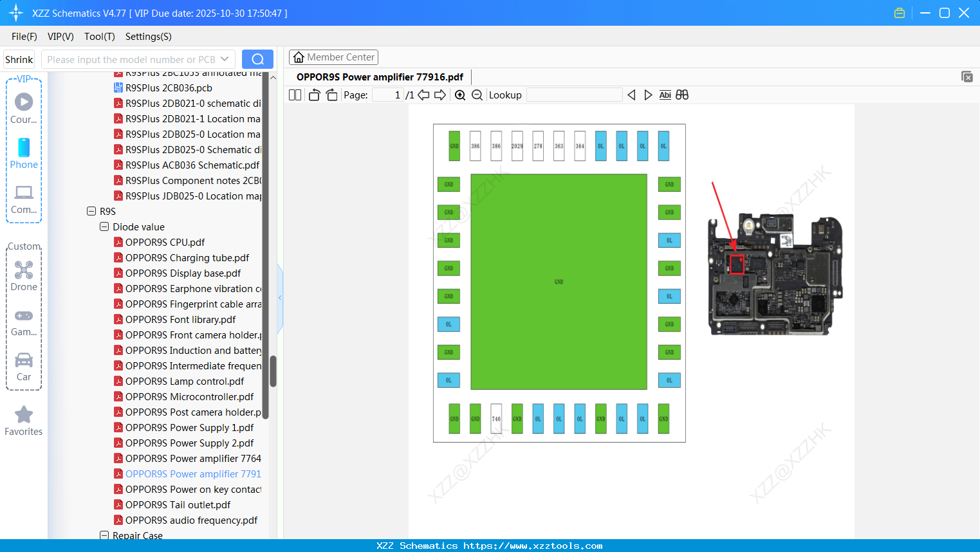Rotate the page clockwise
This screenshot has width=980, height=552.
click(331, 95)
